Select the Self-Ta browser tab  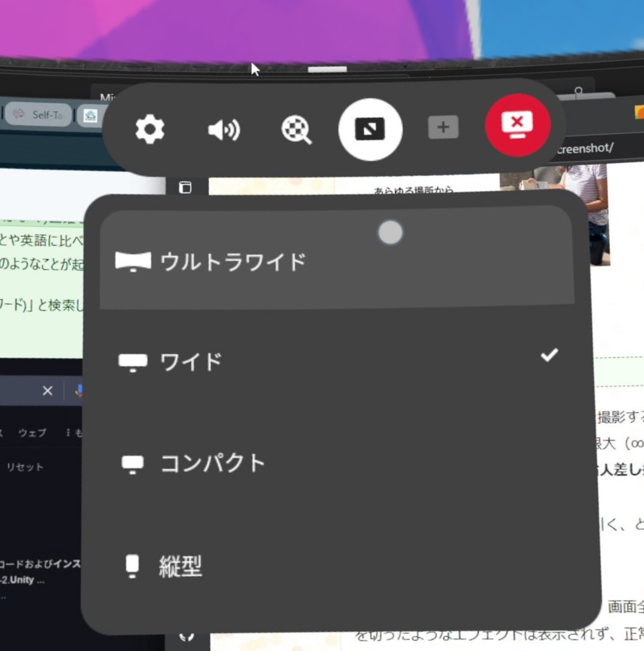tap(38, 115)
